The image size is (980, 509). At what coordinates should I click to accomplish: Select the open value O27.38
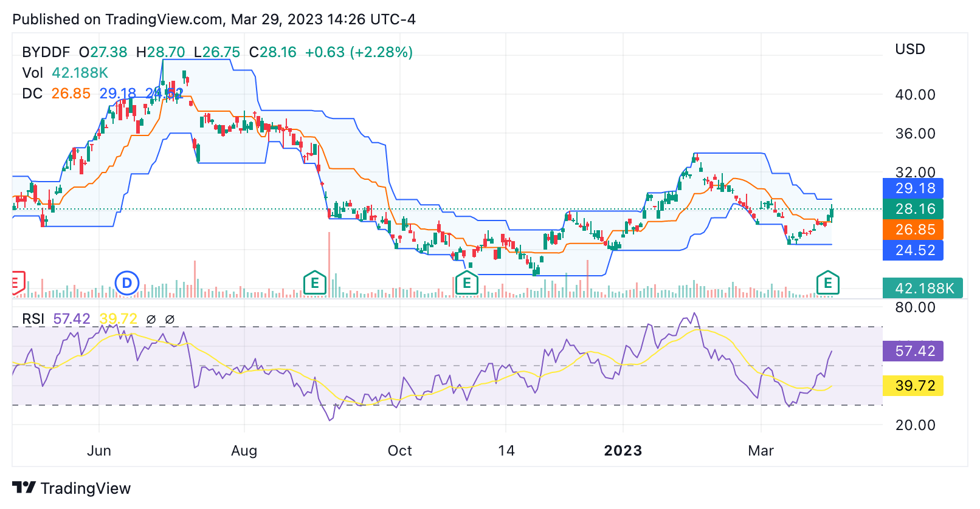[x=103, y=52]
